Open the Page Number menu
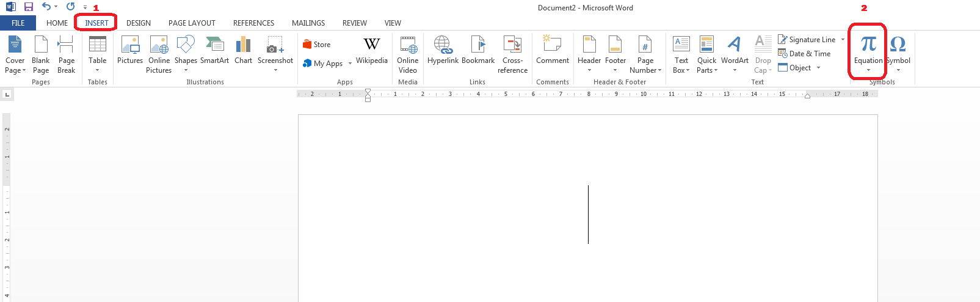 click(x=645, y=54)
